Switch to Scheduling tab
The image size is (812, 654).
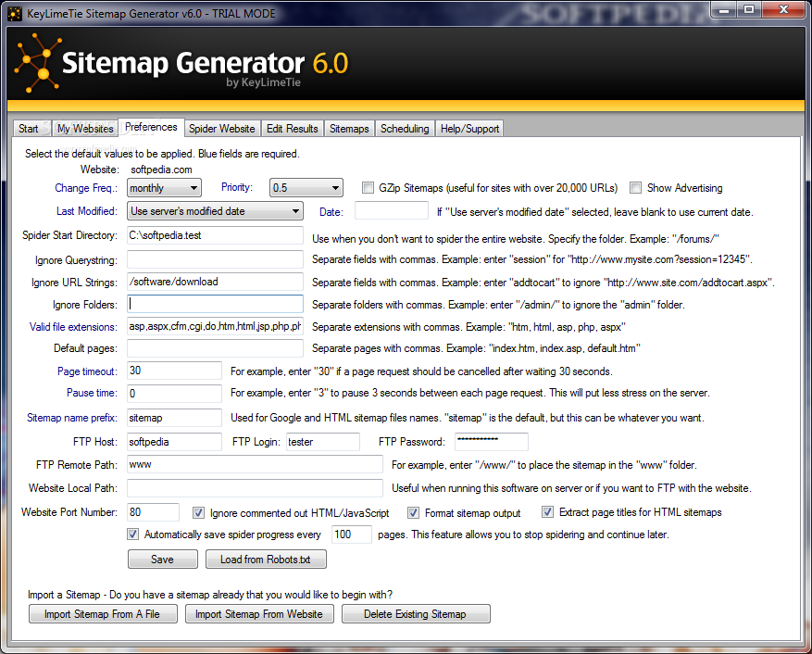[405, 129]
